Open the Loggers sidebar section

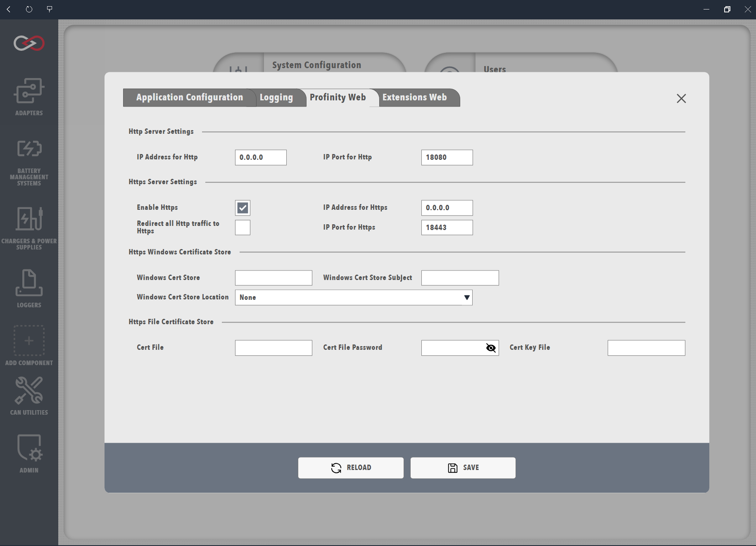click(29, 288)
